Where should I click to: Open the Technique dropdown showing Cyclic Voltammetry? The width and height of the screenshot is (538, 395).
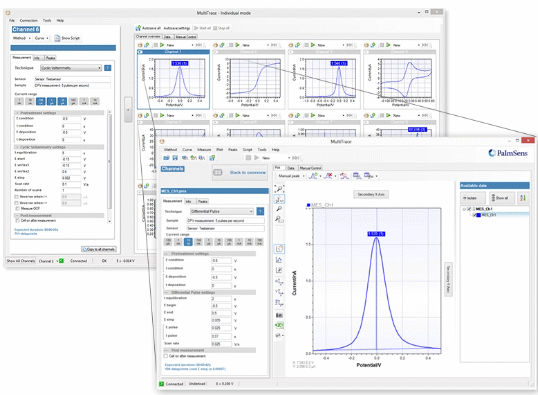tap(71, 68)
